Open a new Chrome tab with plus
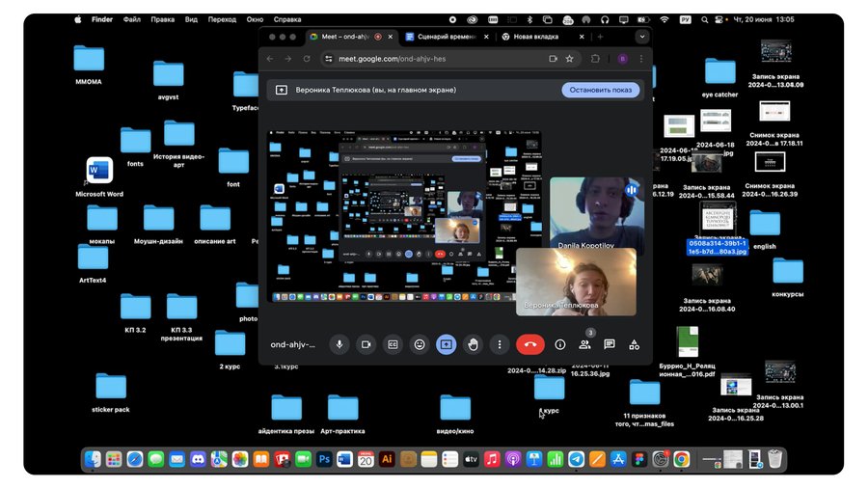 point(600,37)
